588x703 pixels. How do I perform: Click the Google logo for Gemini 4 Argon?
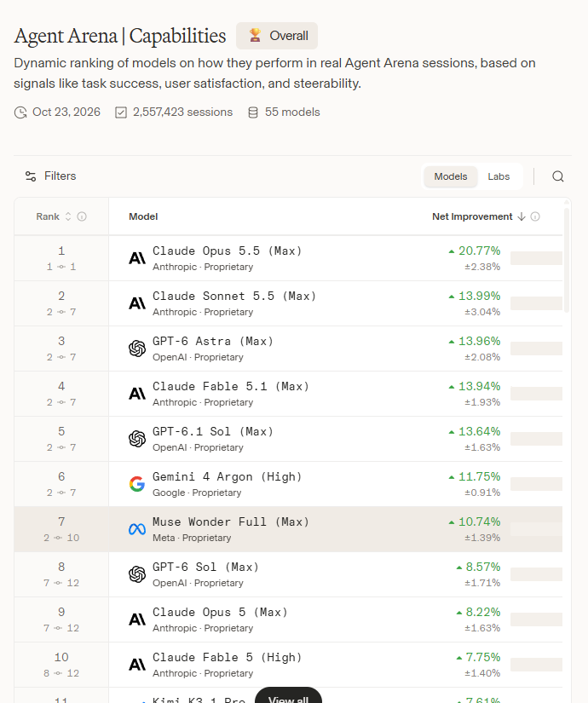pyautogui.click(x=137, y=484)
